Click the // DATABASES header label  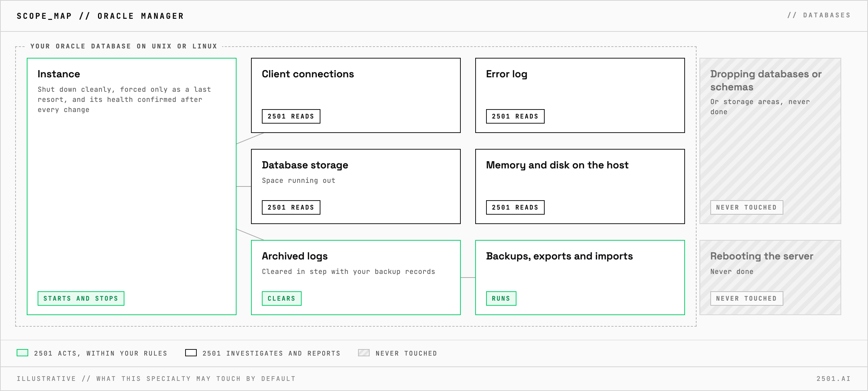coord(819,15)
